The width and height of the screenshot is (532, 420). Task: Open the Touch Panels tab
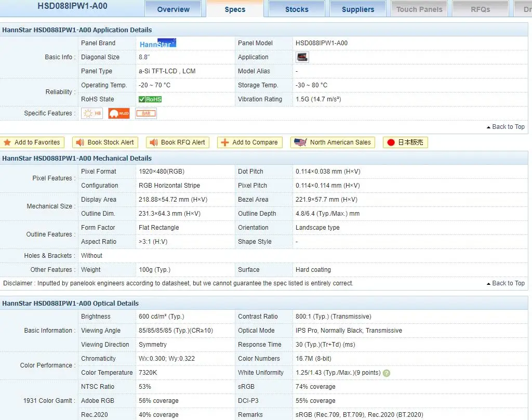point(419,9)
